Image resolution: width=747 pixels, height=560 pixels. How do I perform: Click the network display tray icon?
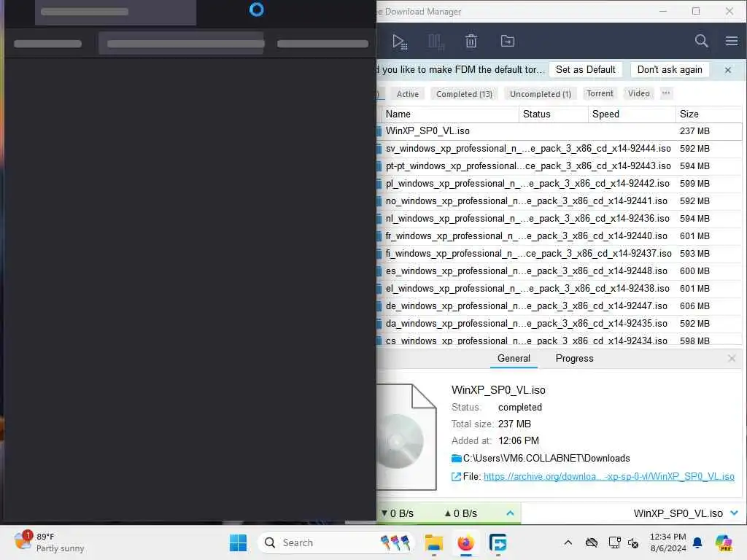pos(614,542)
